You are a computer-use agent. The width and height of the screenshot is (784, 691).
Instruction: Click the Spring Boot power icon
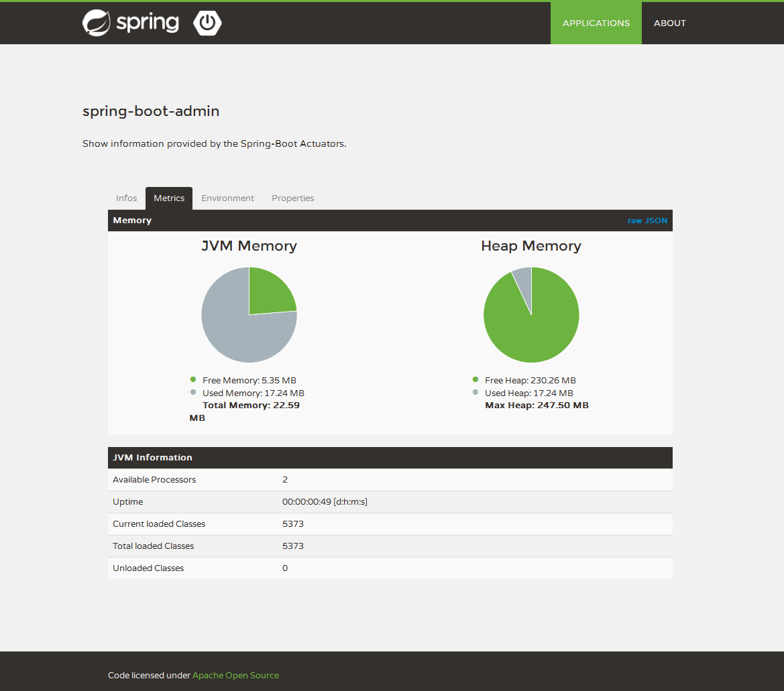(207, 23)
